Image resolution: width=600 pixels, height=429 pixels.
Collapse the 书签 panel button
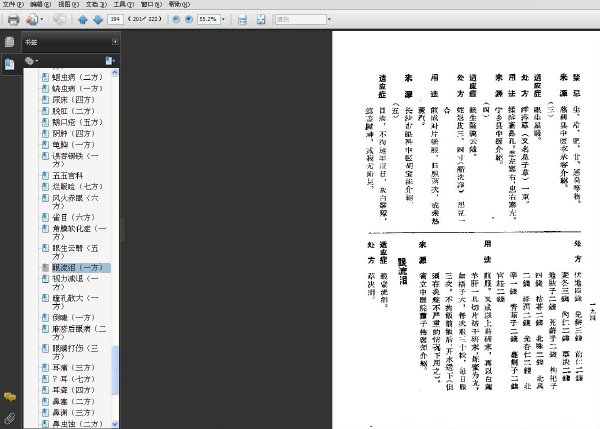(x=115, y=42)
